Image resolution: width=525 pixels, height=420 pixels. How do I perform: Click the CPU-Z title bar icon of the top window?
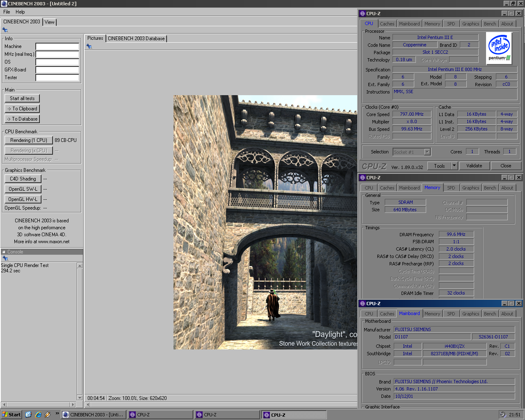tap(363, 14)
